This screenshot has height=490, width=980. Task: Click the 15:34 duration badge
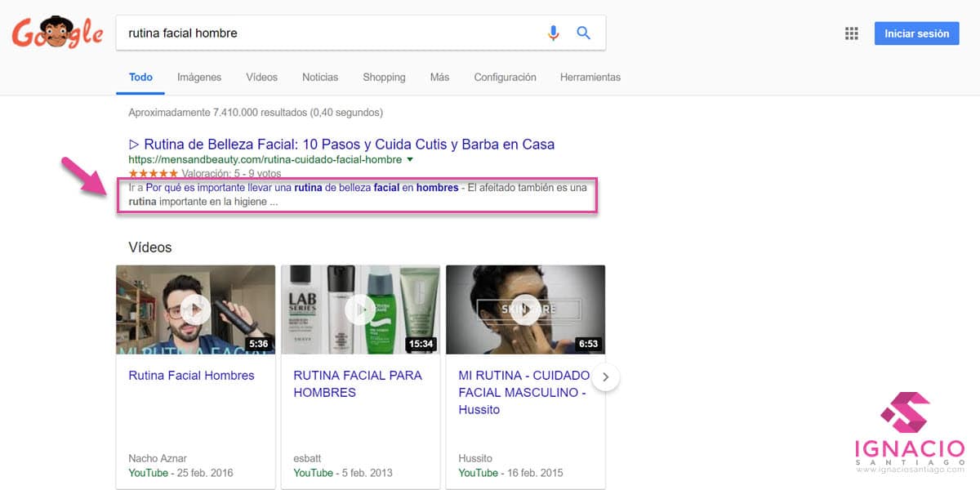(421, 344)
